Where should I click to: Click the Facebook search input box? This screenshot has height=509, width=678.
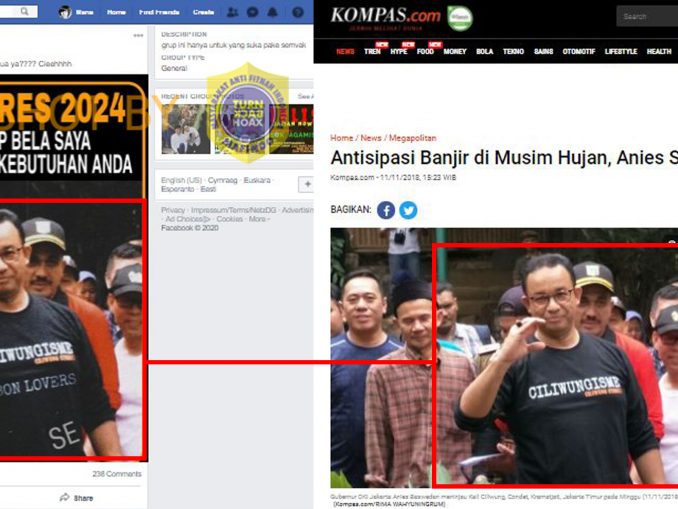coord(19,12)
